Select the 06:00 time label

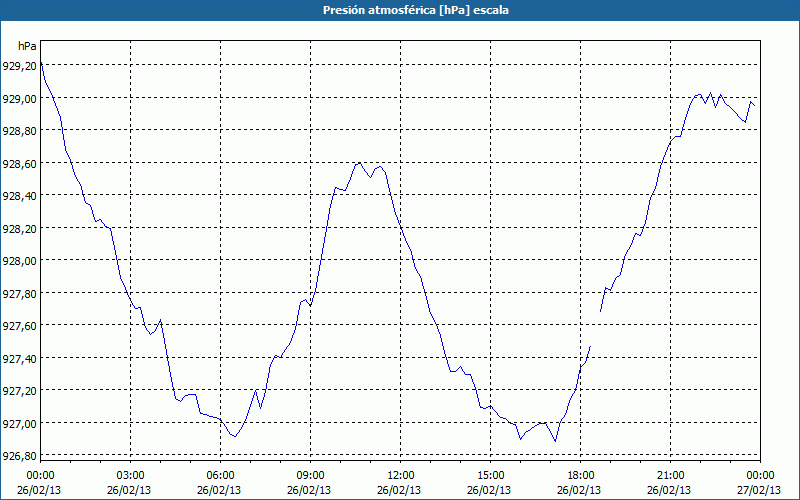point(220,476)
